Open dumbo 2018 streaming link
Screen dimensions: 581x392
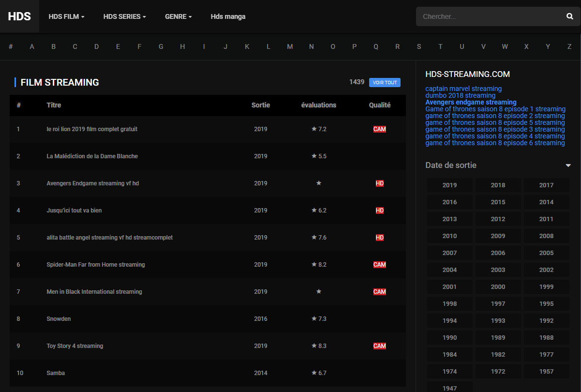(461, 95)
